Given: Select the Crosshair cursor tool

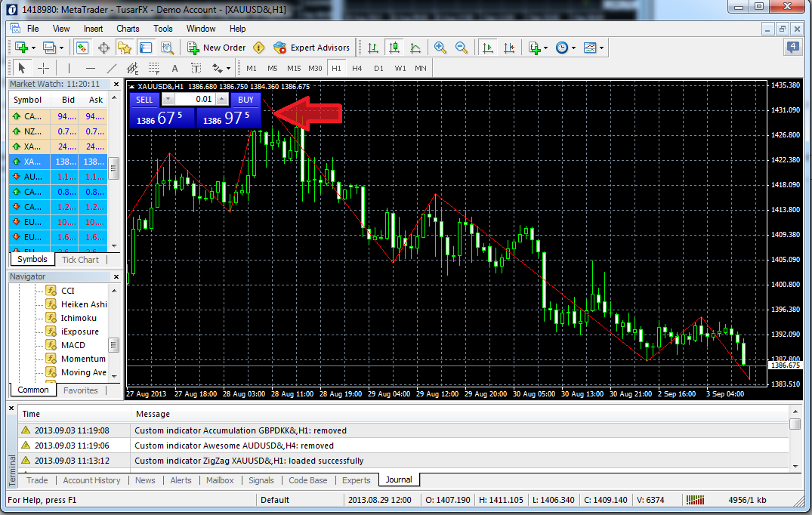Looking at the screenshot, I should [x=44, y=68].
